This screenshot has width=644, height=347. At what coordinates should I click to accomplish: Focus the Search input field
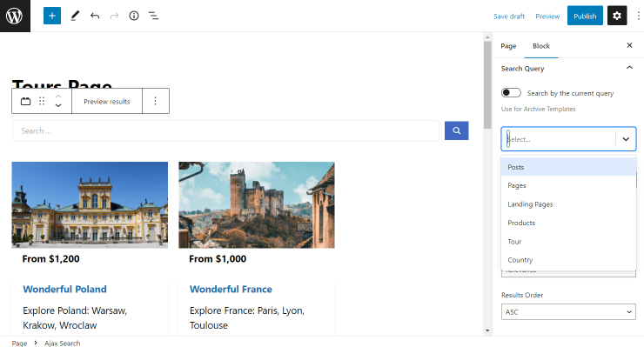(226, 131)
